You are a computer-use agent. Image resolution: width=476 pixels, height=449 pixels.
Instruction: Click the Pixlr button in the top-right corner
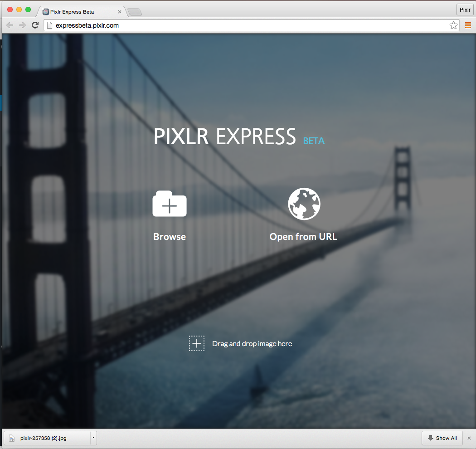coord(465,9)
